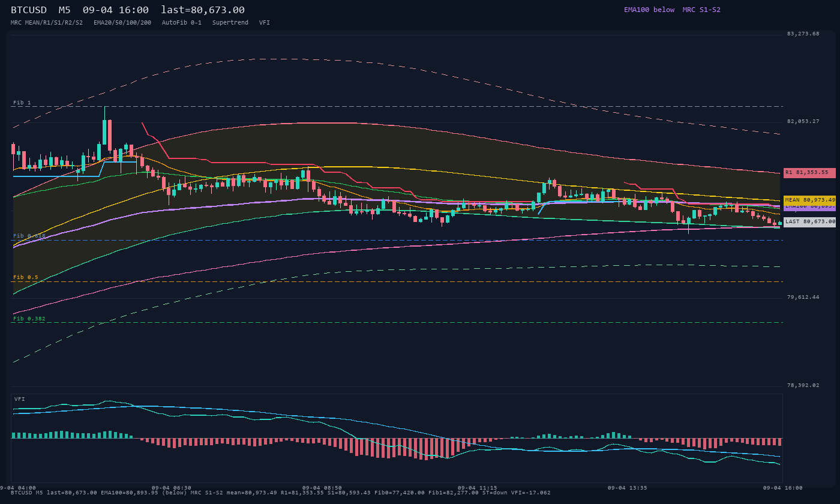Click the Fib 0.5 level label
Image resolution: width=840 pixels, height=504 pixels.
tap(26, 277)
